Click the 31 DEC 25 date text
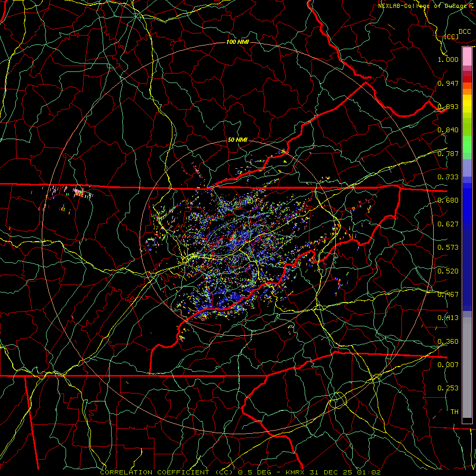The width and height of the screenshot is (476, 476). click(331, 472)
